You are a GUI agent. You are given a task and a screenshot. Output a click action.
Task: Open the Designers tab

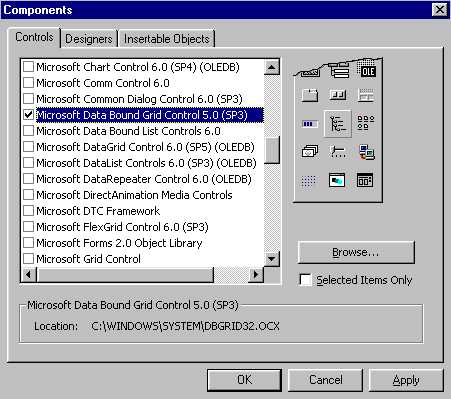click(89, 39)
